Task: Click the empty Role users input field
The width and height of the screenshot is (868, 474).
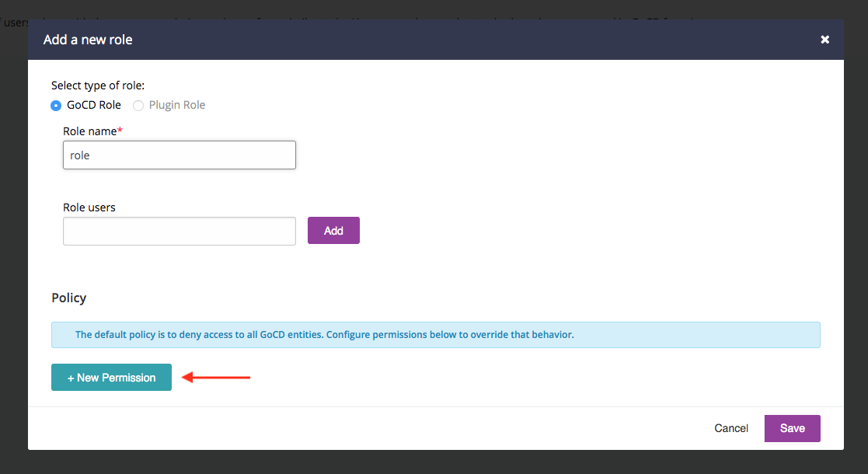Action: tap(179, 231)
